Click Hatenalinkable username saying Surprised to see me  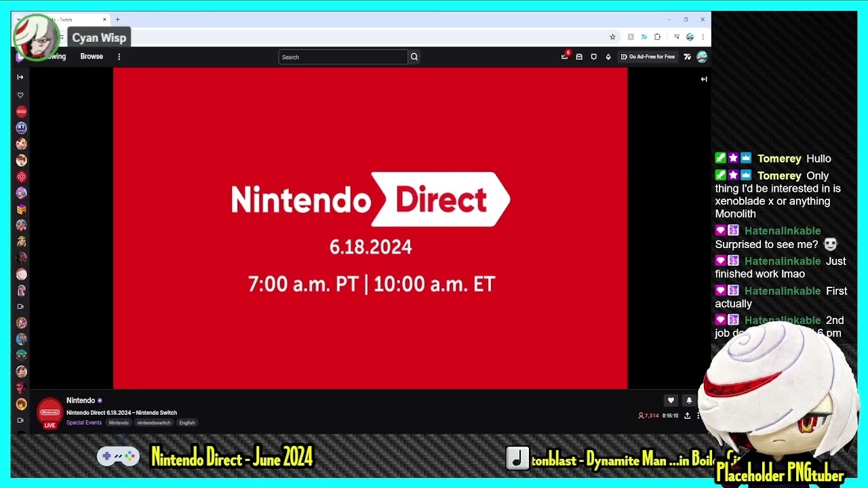click(783, 231)
